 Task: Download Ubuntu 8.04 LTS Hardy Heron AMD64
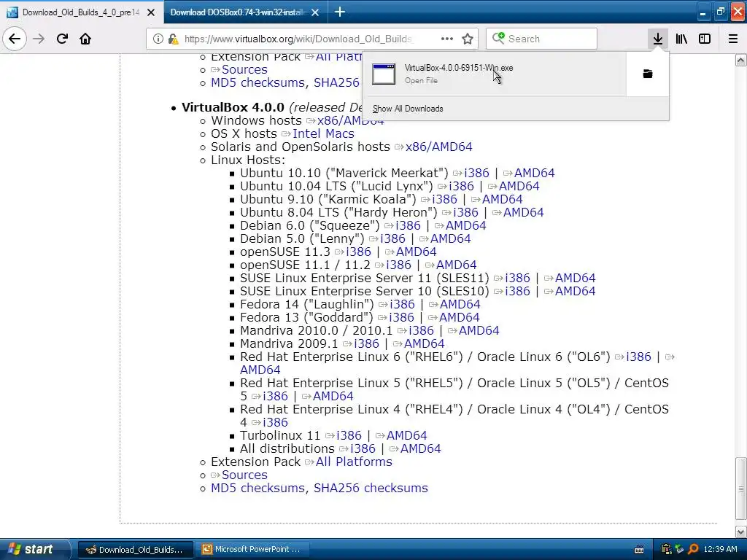click(x=524, y=212)
